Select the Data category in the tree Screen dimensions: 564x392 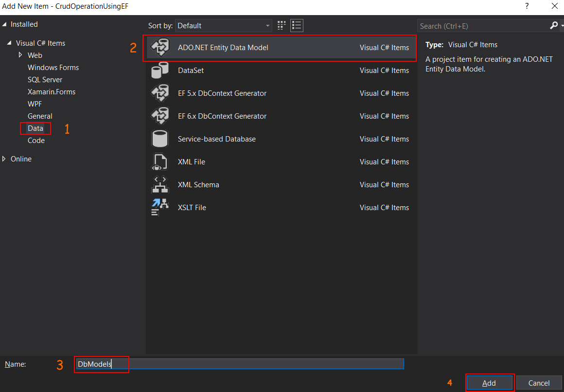[35, 128]
